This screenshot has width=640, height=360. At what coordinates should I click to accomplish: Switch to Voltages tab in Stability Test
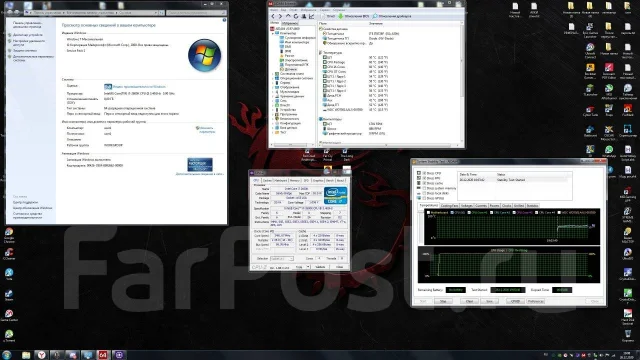467,206
